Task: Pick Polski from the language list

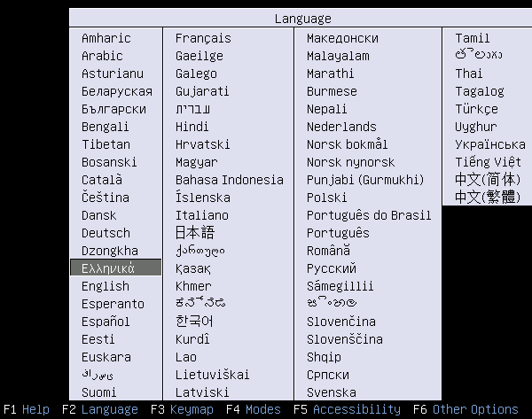Action: [326, 198]
